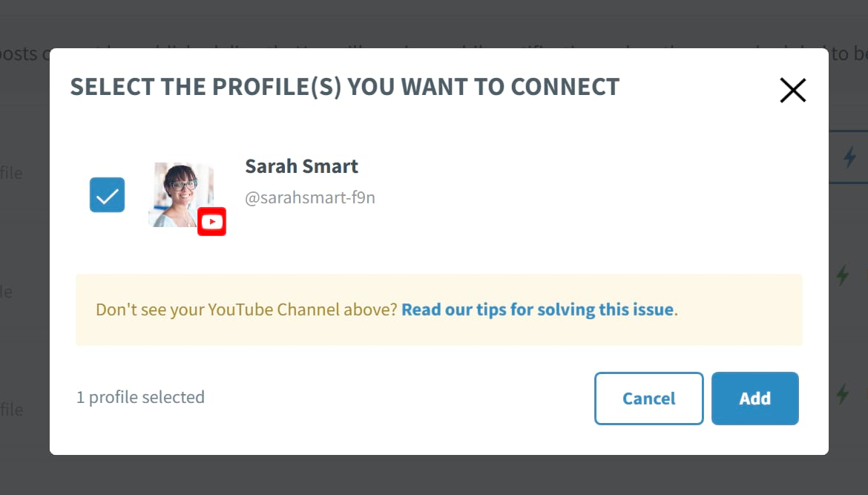The height and width of the screenshot is (495, 868).
Task: Select the Sarah Smart profile name
Action: (x=301, y=165)
